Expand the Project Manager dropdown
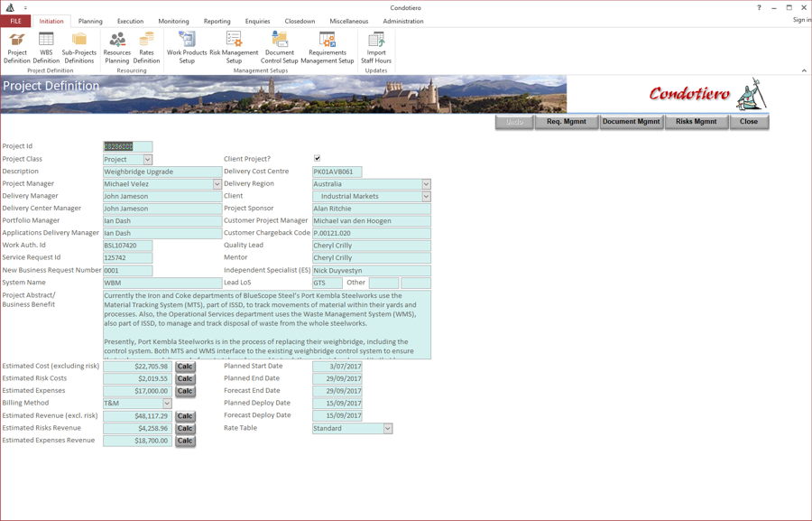 point(217,184)
